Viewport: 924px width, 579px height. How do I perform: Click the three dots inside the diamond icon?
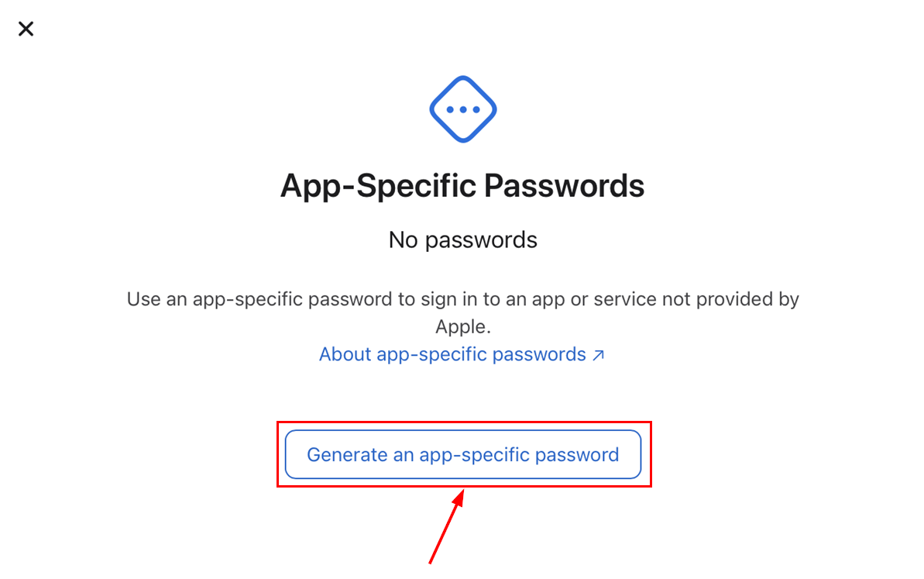click(x=463, y=110)
